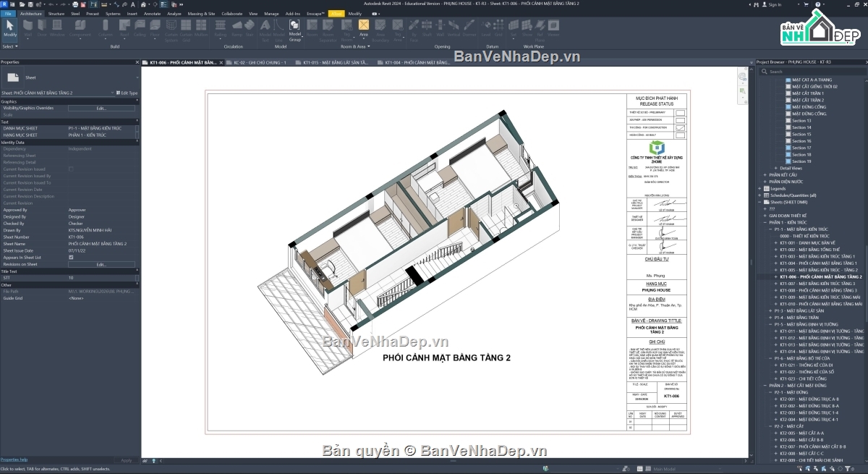
Task: Collapse the P2-2 - MẶT CẮT node
Action: (770, 426)
